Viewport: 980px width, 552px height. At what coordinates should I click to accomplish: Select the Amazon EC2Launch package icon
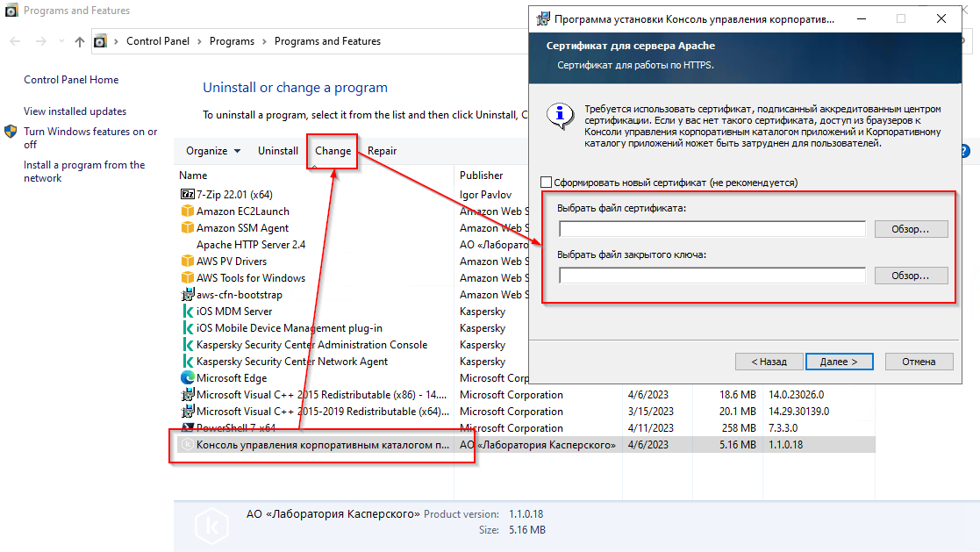[x=187, y=211]
